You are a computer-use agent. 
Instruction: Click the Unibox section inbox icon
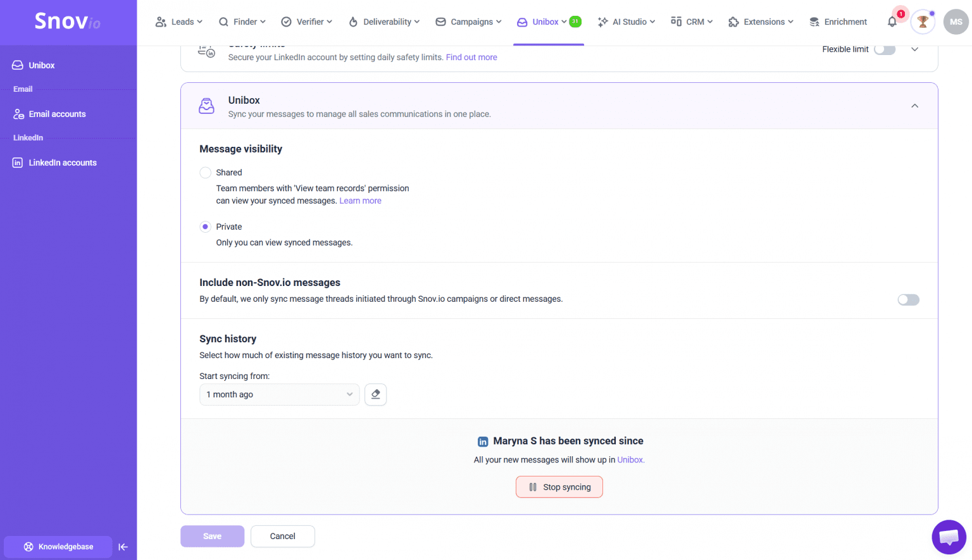click(206, 106)
